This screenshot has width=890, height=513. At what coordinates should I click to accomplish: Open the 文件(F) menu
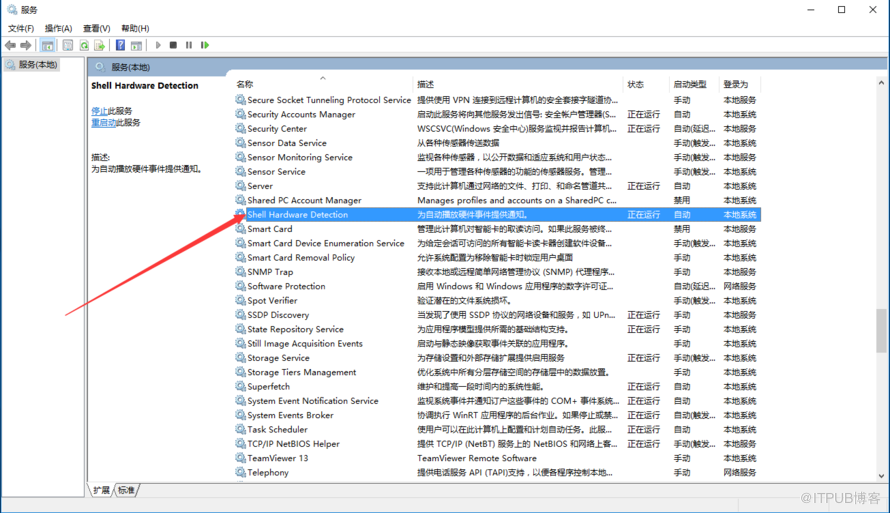tap(20, 28)
